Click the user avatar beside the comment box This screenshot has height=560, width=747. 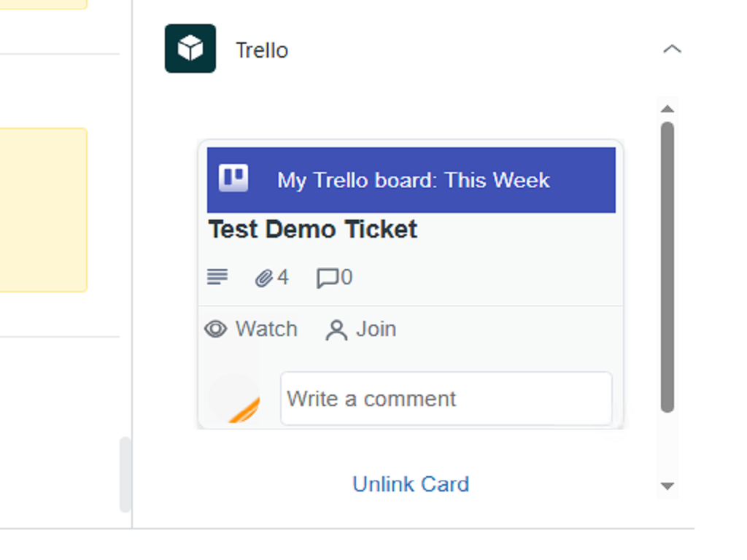tap(235, 399)
